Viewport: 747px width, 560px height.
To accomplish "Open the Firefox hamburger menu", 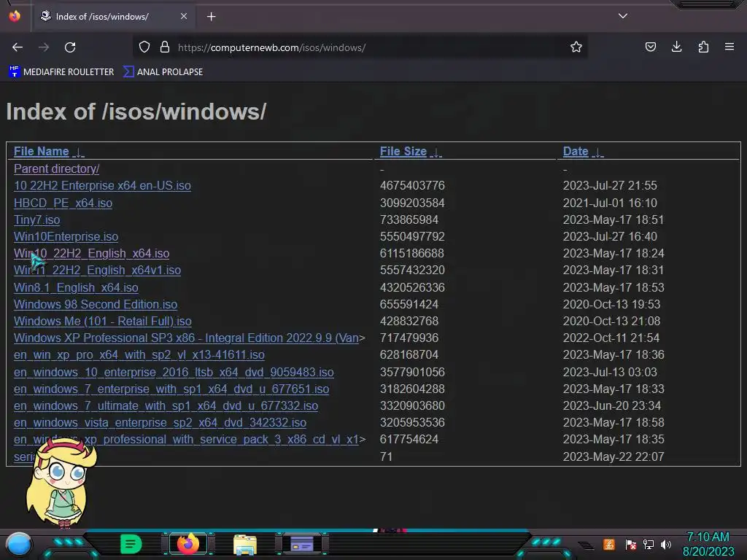I will [x=729, y=47].
